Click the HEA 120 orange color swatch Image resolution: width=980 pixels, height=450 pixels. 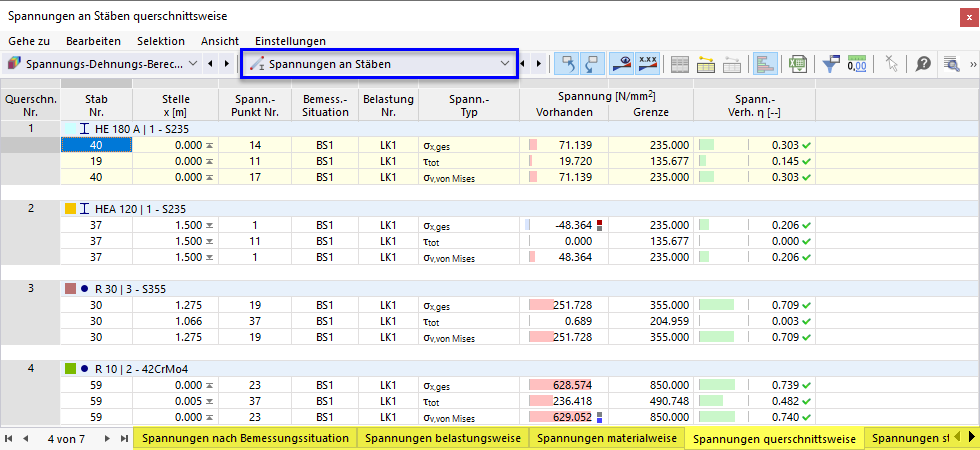coord(71,209)
